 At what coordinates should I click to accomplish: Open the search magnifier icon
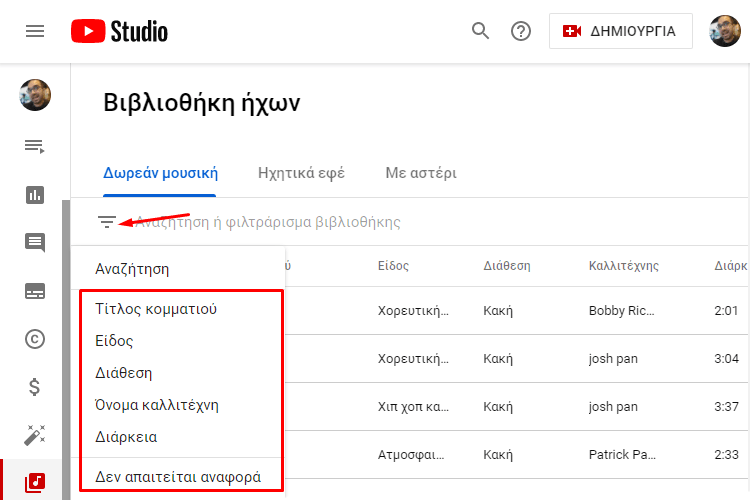[480, 31]
